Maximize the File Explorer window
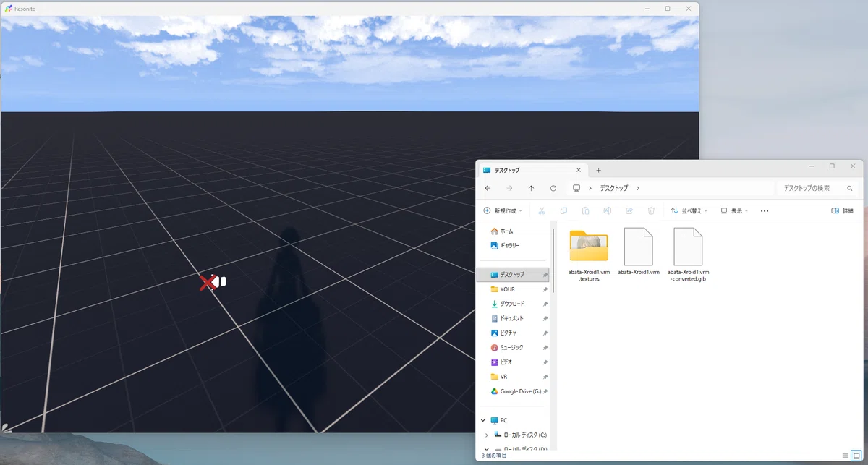868x465 pixels. click(832, 166)
